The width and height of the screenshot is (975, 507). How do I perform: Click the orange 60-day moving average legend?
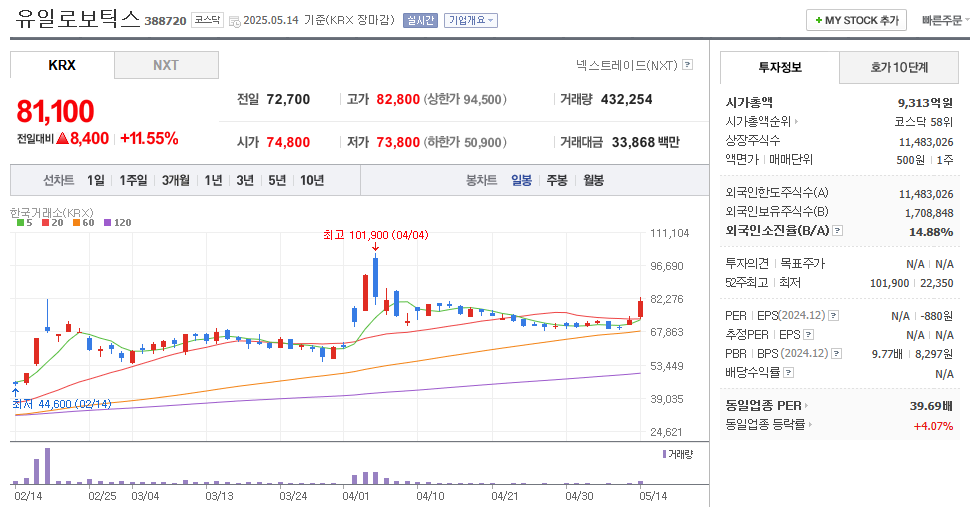pos(84,223)
